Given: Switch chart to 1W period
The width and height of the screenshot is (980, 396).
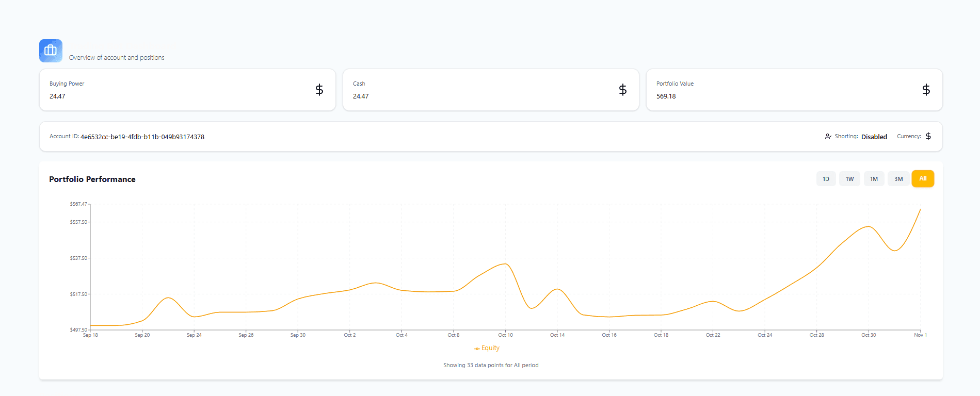Looking at the screenshot, I should [849, 179].
